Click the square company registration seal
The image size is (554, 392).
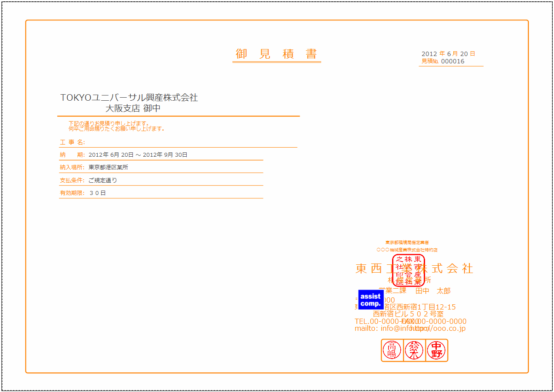click(x=409, y=271)
